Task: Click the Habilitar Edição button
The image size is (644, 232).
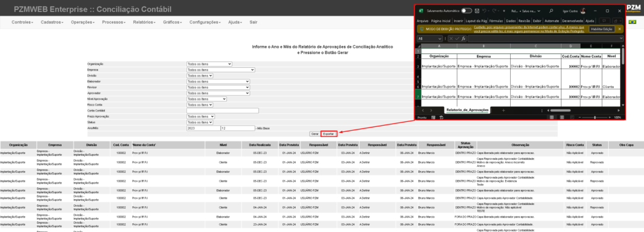Action: (602, 29)
